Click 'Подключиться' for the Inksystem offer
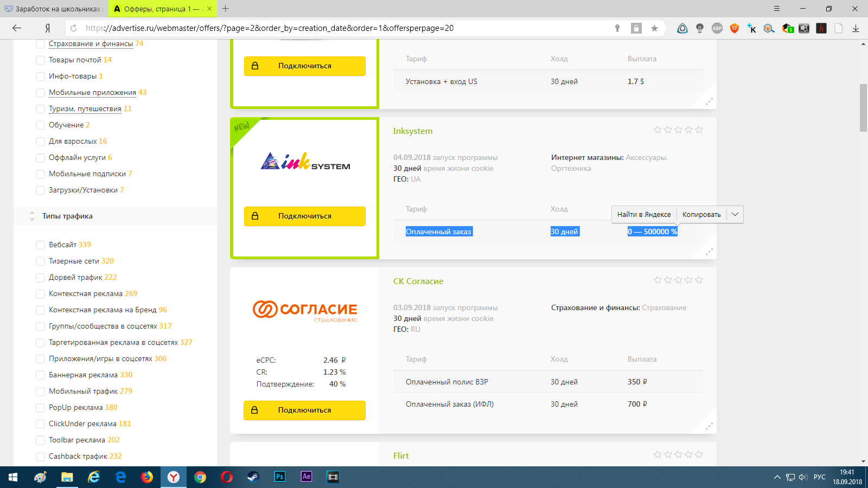868x488 pixels. tap(304, 216)
